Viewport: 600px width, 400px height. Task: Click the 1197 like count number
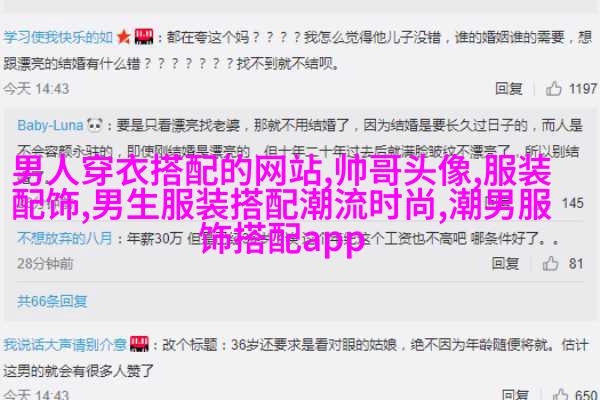click(x=582, y=89)
